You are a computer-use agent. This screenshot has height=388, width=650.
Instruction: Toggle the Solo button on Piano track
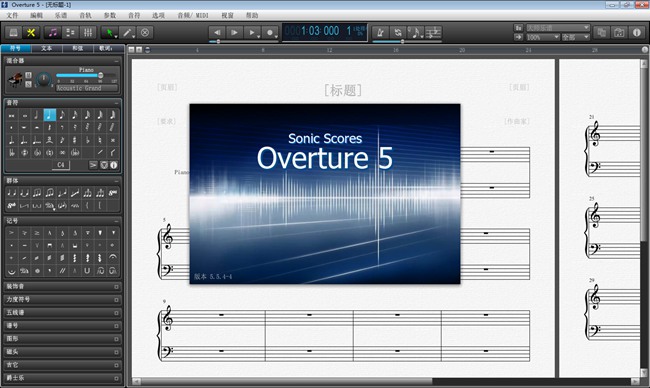tap(28, 84)
